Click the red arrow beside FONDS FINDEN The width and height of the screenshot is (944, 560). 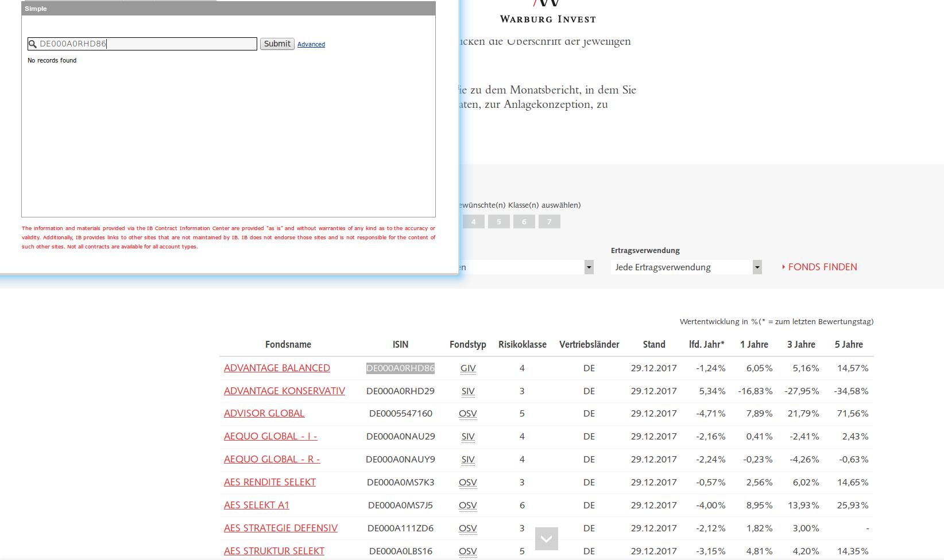[784, 267]
